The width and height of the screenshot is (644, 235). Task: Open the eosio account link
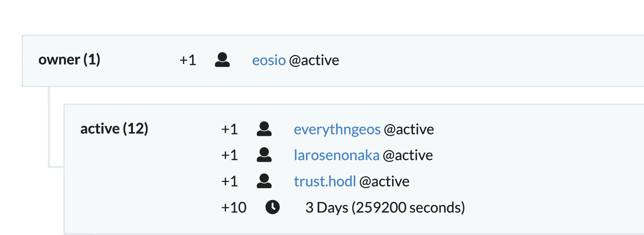click(269, 60)
